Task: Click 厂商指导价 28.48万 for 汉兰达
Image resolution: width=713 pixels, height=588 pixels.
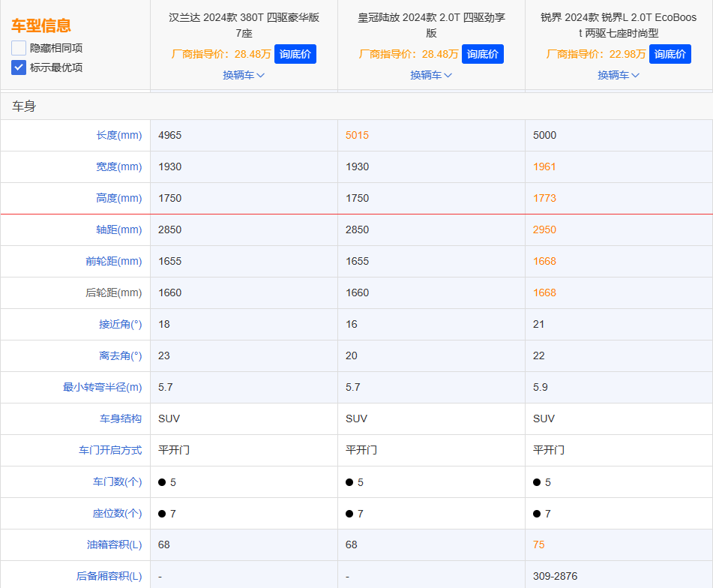Action: [x=221, y=54]
